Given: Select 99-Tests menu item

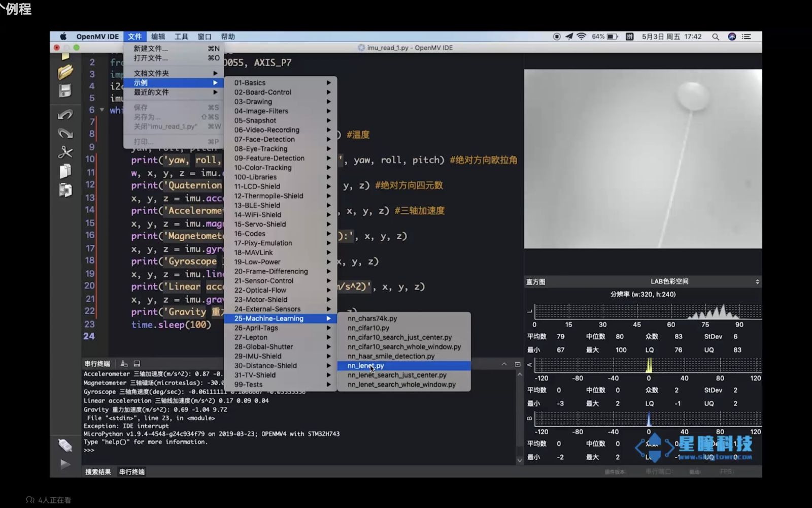Looking at the screenshot, I should (280, 385).
